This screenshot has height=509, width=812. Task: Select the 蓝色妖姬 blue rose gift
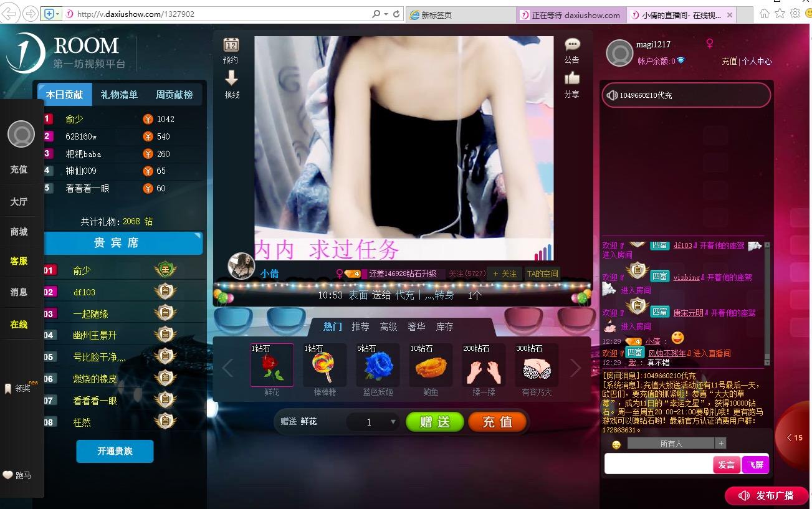click(x=378, y=365)
